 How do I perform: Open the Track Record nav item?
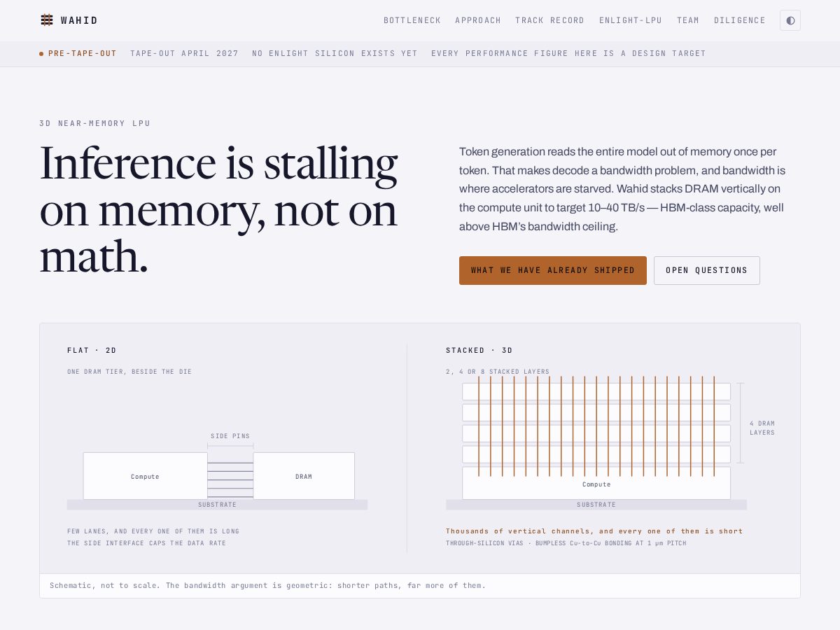pos(549,20)
